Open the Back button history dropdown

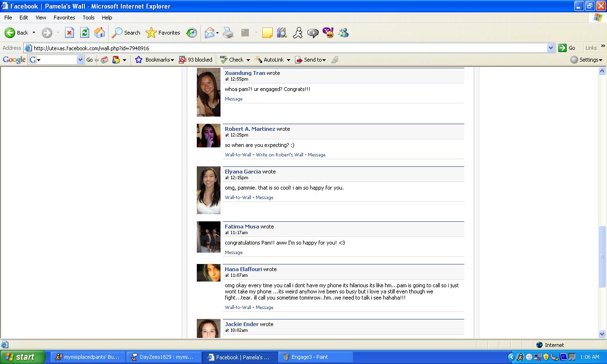(34, 33)
